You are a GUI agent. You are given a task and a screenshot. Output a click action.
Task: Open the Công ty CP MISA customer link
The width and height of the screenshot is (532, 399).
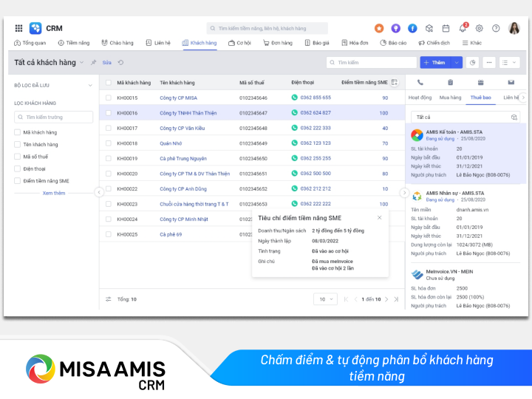coord(178,98)
